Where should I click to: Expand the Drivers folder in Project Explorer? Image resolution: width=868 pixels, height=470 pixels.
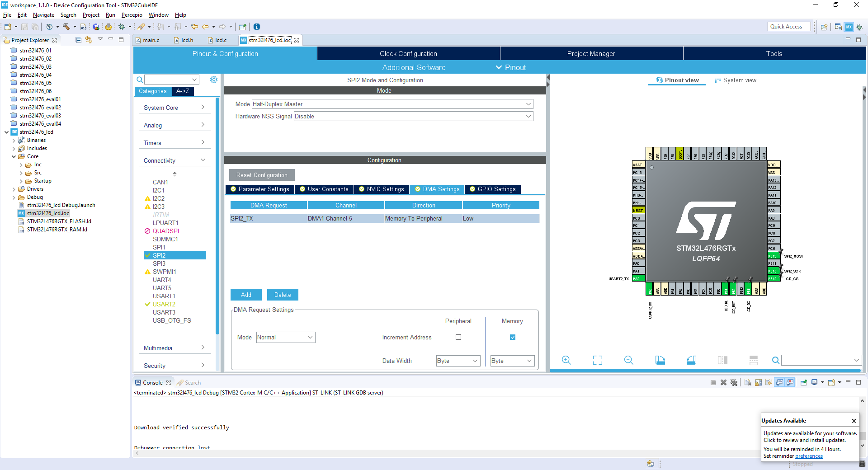[14, 189]
